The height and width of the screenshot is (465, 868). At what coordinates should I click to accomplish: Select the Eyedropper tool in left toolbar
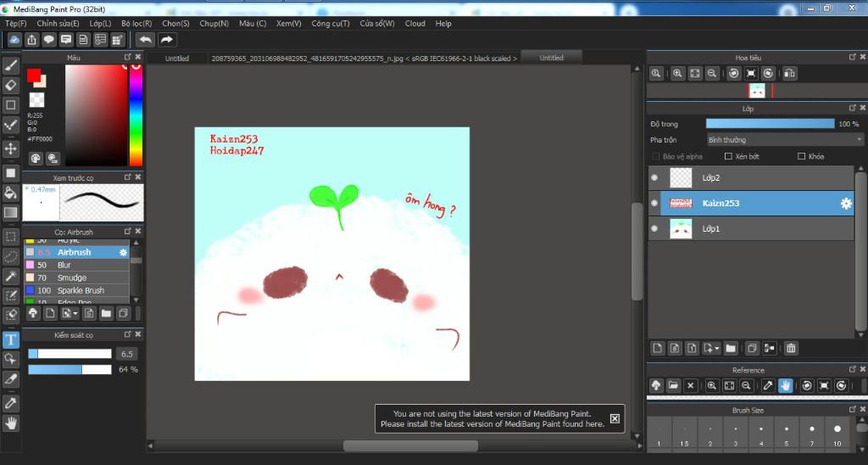(x=10, y=403)
